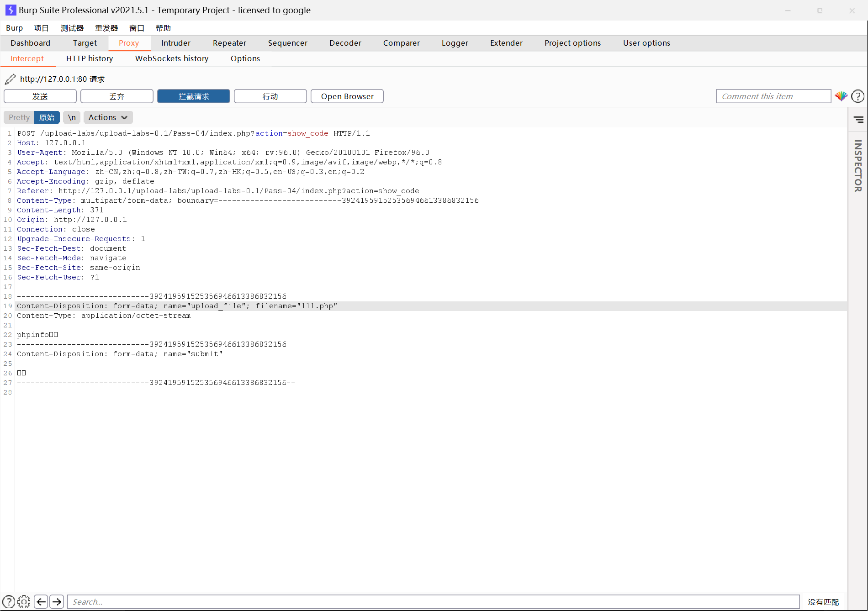Click the Origin: http://127.0.0.1 header line
Screen dimensions: 868x611
click(72, 220)
